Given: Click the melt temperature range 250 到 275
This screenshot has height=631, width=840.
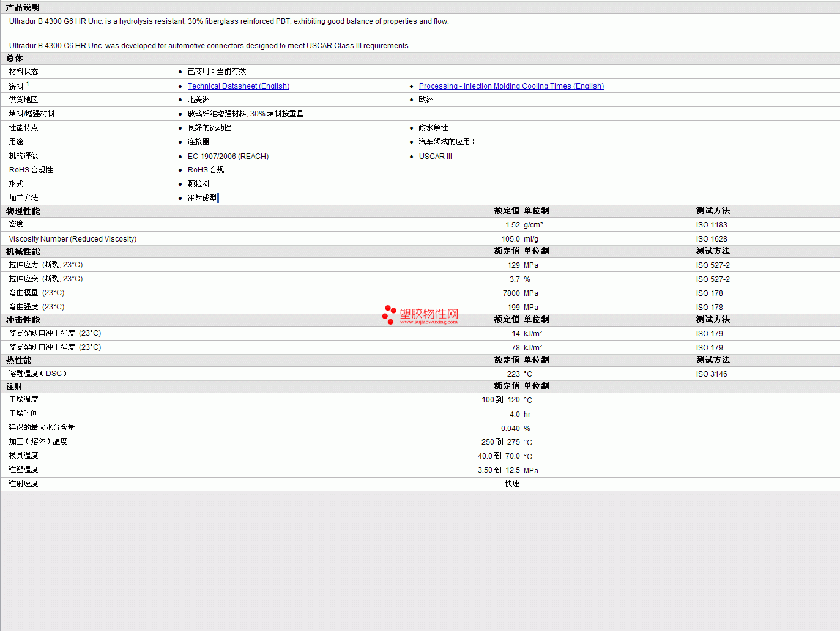Looking at the screenshot, I should [x=500, y=442].
